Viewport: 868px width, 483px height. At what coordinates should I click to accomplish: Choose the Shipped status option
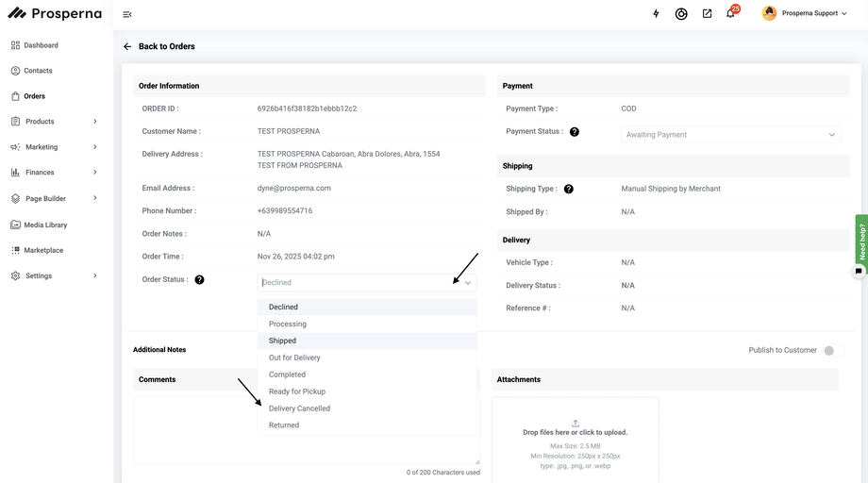pyautogui.click(x=282, y=341)
